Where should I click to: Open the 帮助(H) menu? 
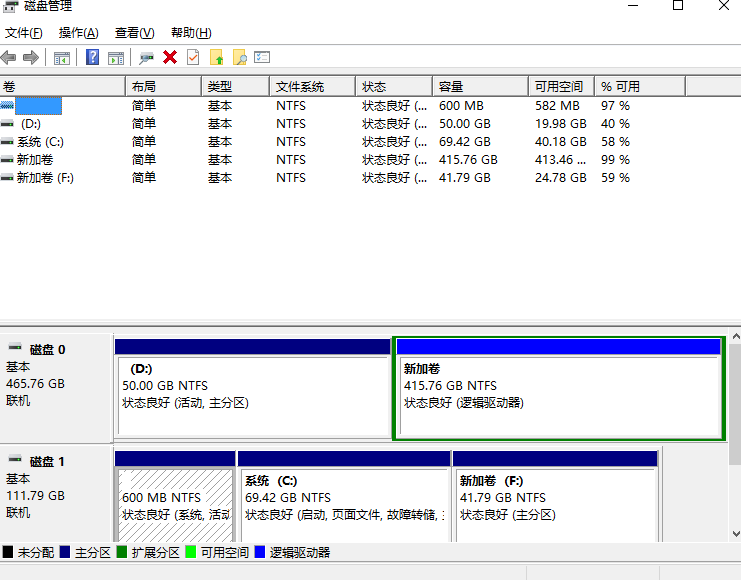point(191,33)
